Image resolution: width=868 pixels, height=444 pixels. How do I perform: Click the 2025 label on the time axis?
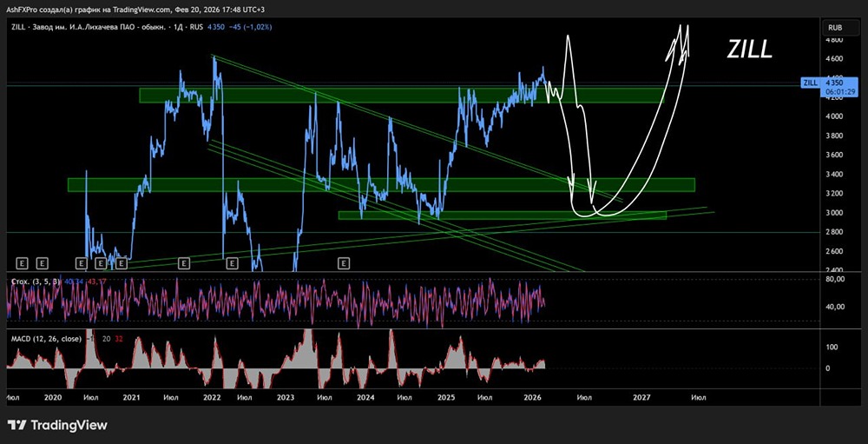tap(446, 397)
